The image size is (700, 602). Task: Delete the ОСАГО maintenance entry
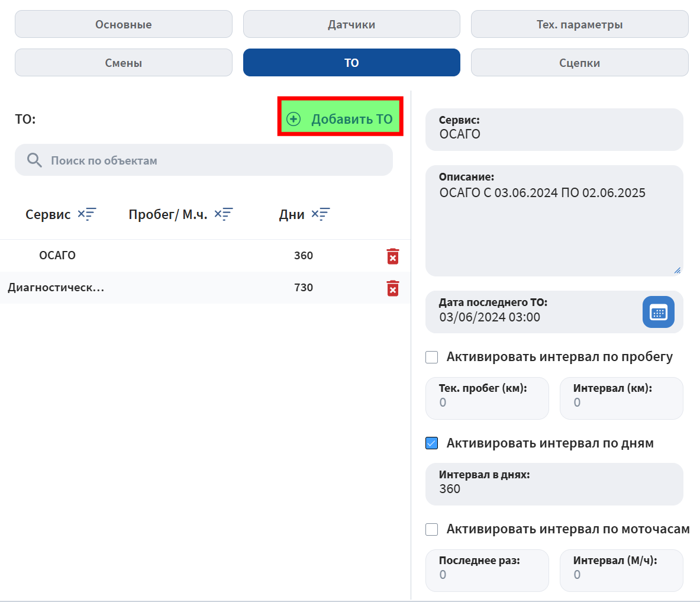tap(392, 256)
